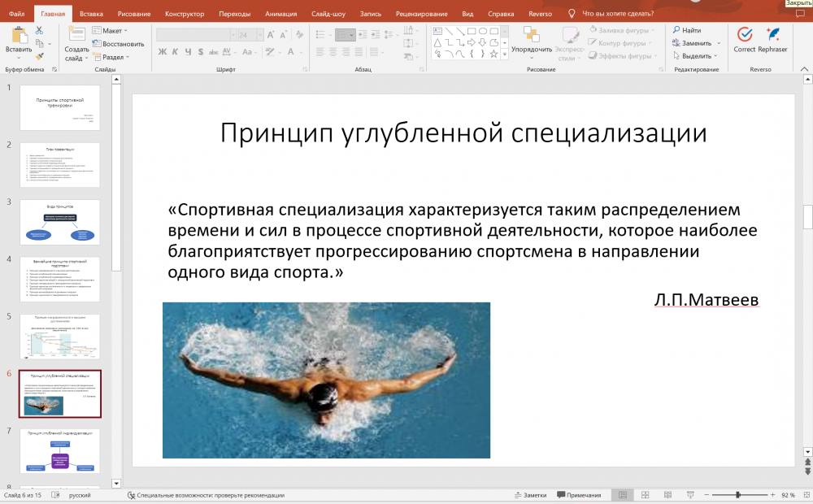The image size is (813, 504).
Task: Open the Вставка ribbon tab
Action: coord(91,14)
